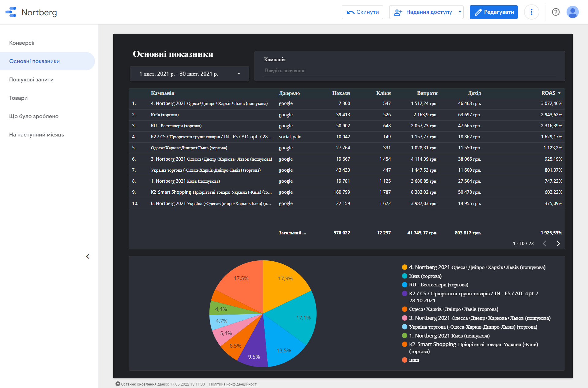
Task: Collapse the left navigation panel arrow
Action: click(x=88, y=256)
